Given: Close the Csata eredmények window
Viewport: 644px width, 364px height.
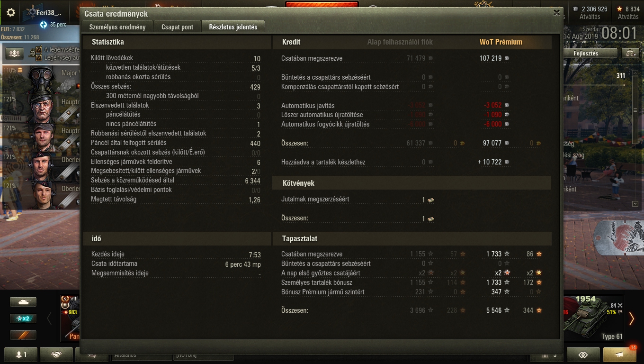Looking at the screenshot, I should click(x=556, y=13).
